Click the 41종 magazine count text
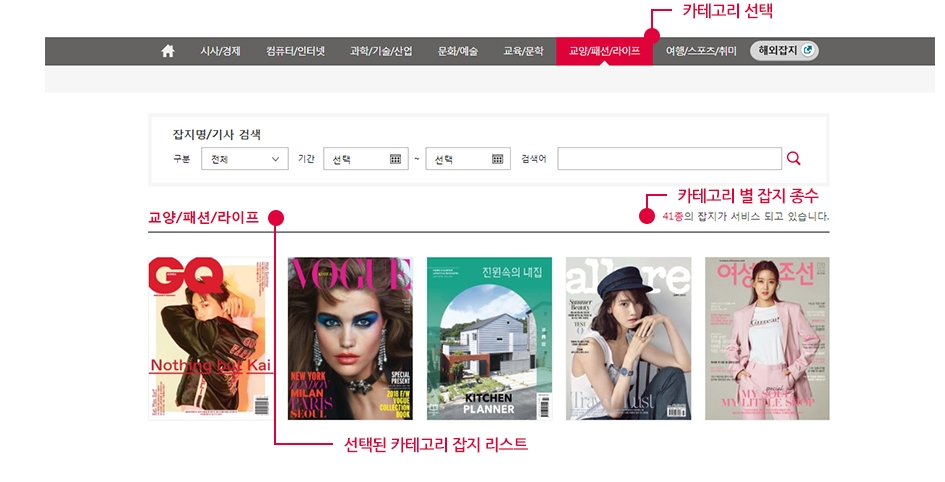Image resolution: width=945 pixels, height=482 pixels. click(x=673, y=216)
